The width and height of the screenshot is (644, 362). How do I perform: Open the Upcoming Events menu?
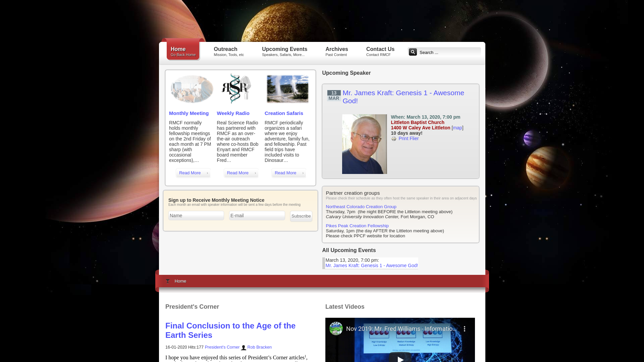284,51
